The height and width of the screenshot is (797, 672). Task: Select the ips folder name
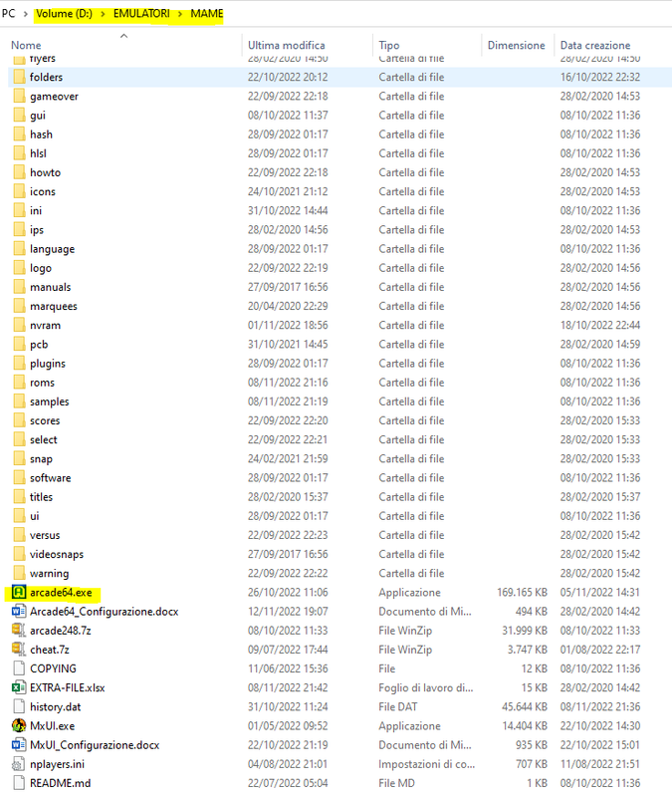[x=37, y=230]
